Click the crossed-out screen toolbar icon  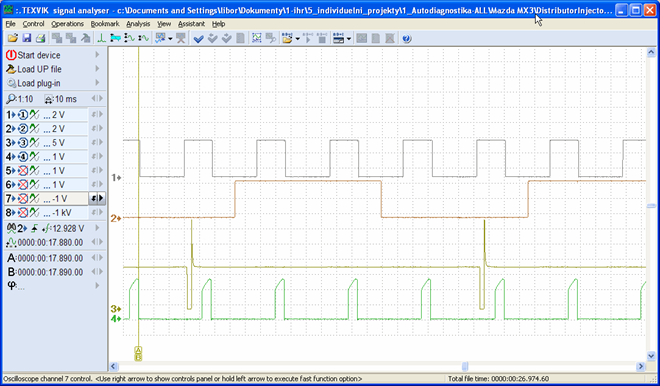[x=181, y=38]
